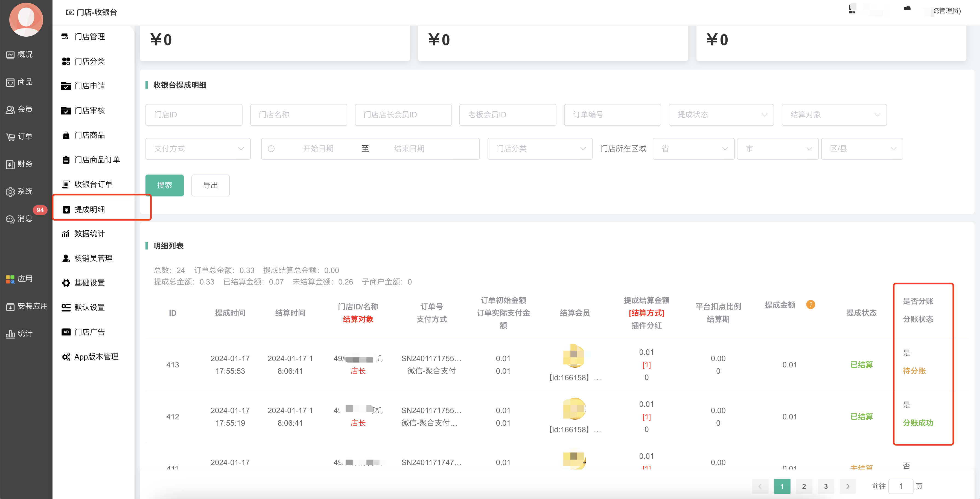Select 收银台订单 menu item
This screenshot has width=980, height=499.
click(x=93, y=185)
